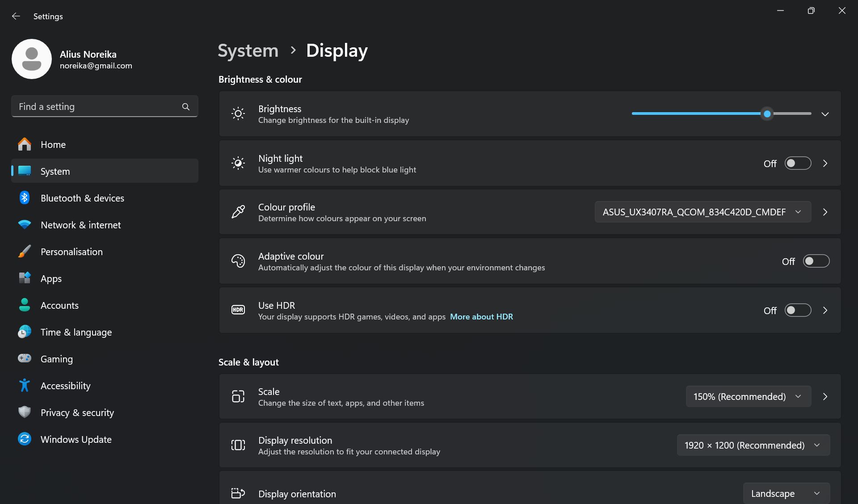The height and width of the screenshot is (504, 858).
Task: Open the More about HDR link
Action: click(x=481, y=317)
